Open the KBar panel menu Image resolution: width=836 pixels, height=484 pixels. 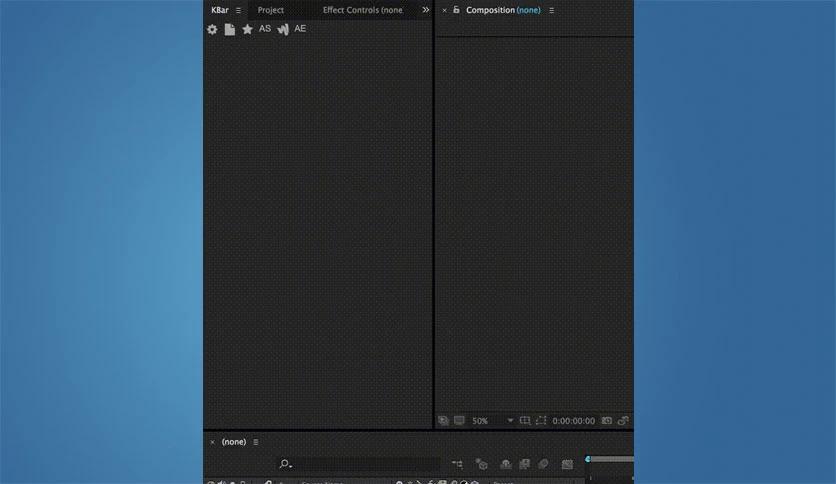tap(238, 10)
